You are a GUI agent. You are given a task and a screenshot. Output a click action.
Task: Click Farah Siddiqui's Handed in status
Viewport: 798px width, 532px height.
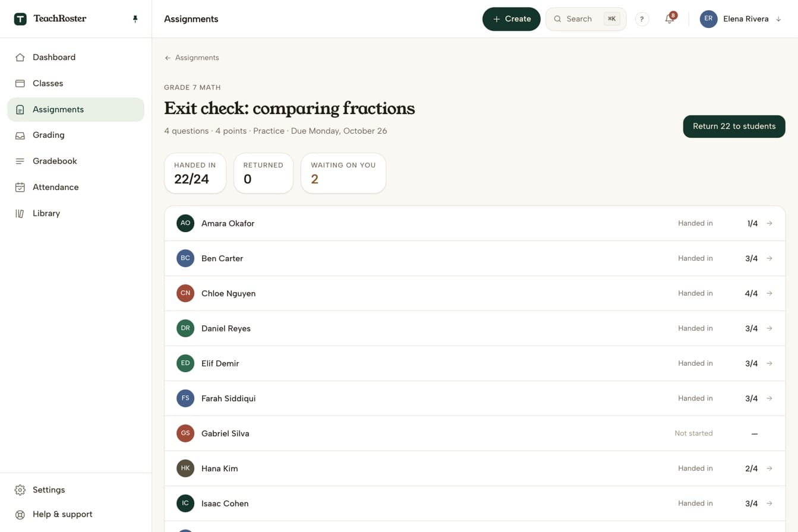695,398
